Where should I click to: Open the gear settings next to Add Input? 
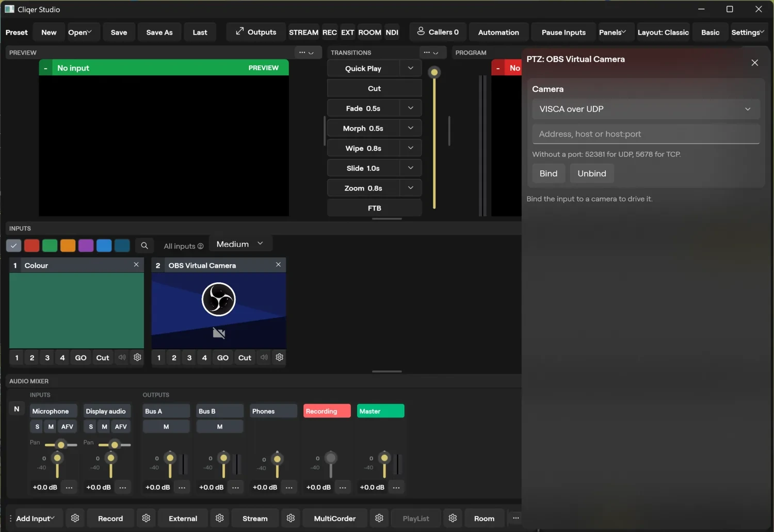pyautogui.click(x=75, y=518)
